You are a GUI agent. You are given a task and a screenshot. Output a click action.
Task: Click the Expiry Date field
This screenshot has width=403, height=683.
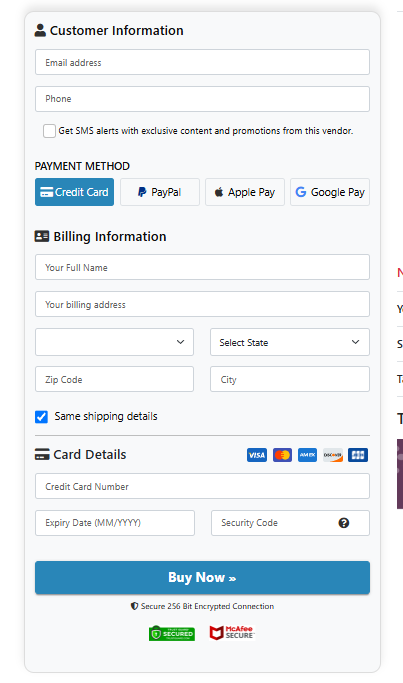point(115,523)
